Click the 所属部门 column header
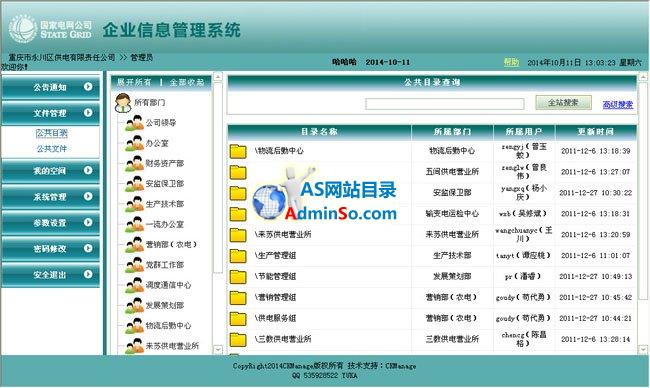The width and height of the screenshot is (650, 388). pyautogui.click(x=452, y=132)
